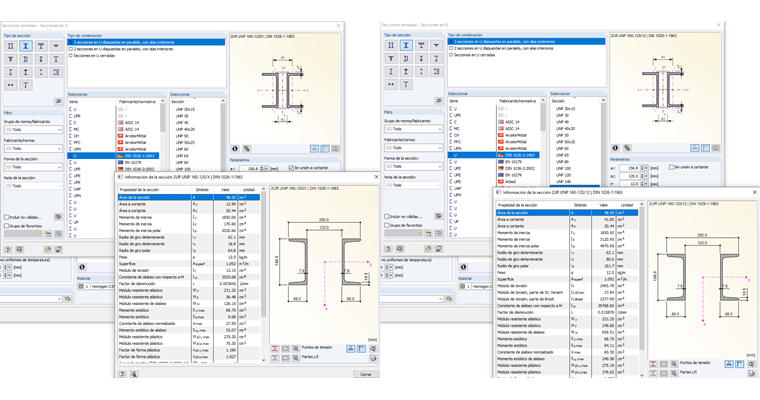Click property table scrollbar in 160-120/X dialog
Viewport: 760px width, 400px height.
264,252
